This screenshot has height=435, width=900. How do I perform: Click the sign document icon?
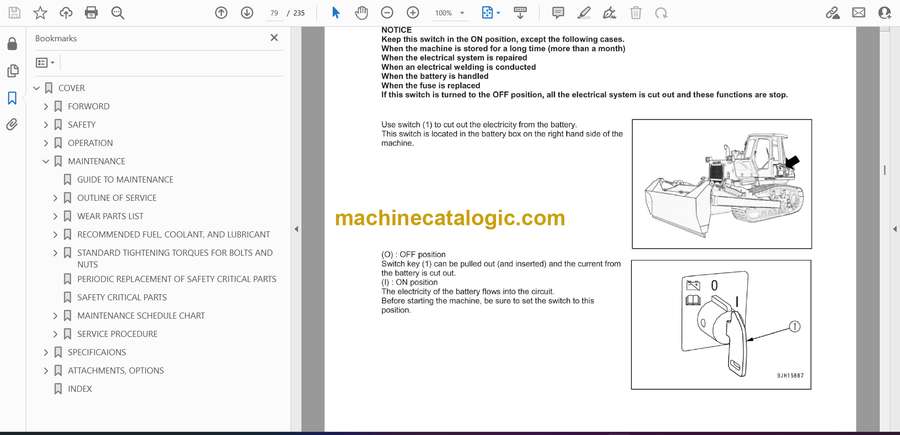tap(610, 13)
